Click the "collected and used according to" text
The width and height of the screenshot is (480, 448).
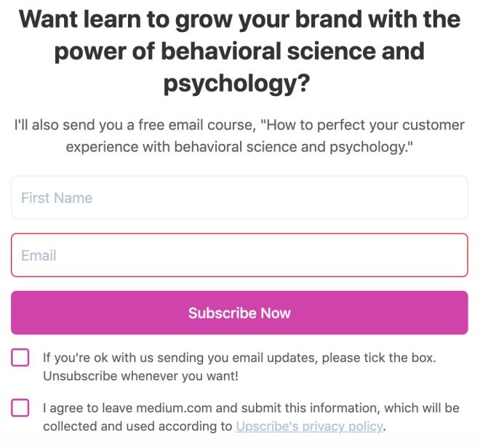tap(137, 427)
